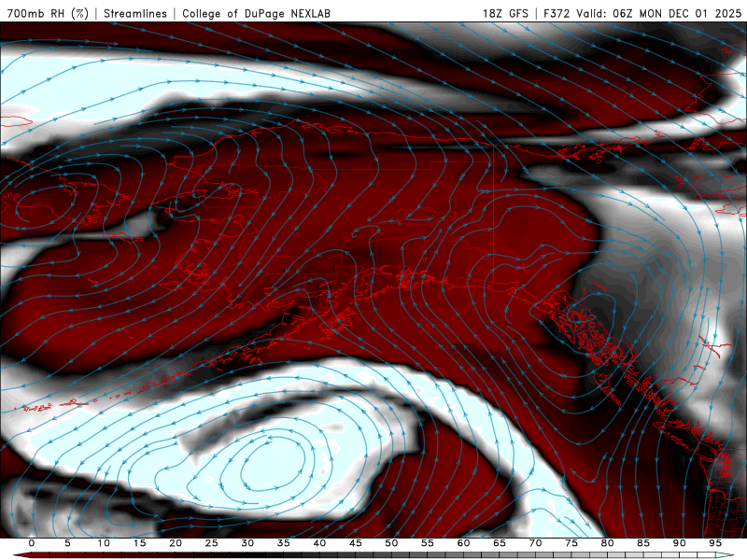Click the "700mb RH (%)" title text
Viewport: 747px width, 560px height.
click(48, 13)
